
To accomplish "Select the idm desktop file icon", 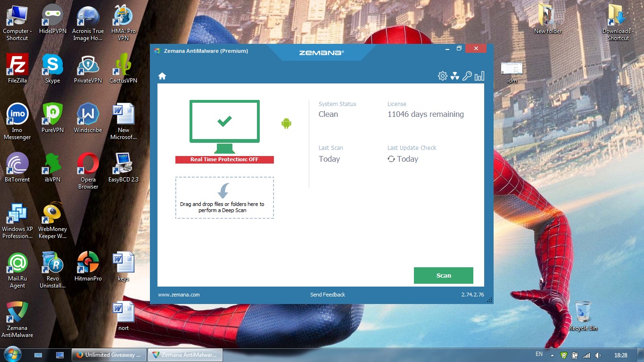I will (512, 72).
